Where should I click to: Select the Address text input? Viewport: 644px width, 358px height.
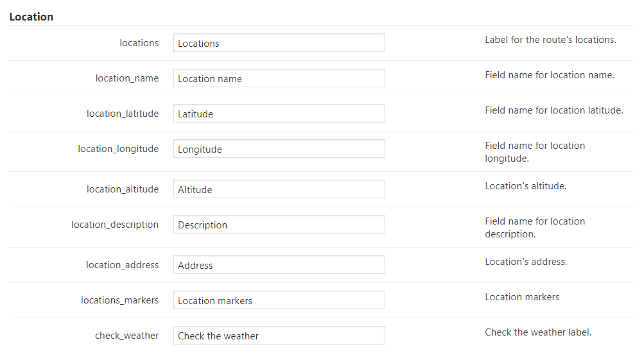279,265
